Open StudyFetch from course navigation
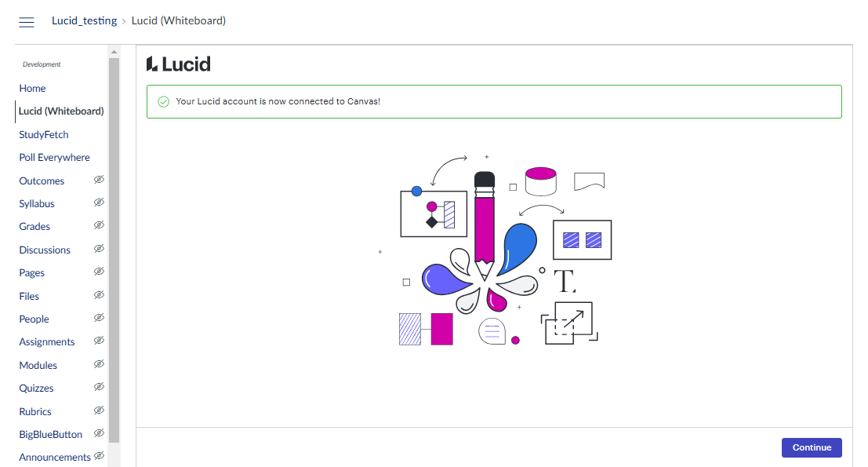Image resolution: width=868 pixels, height=467 pixels. 44,135
